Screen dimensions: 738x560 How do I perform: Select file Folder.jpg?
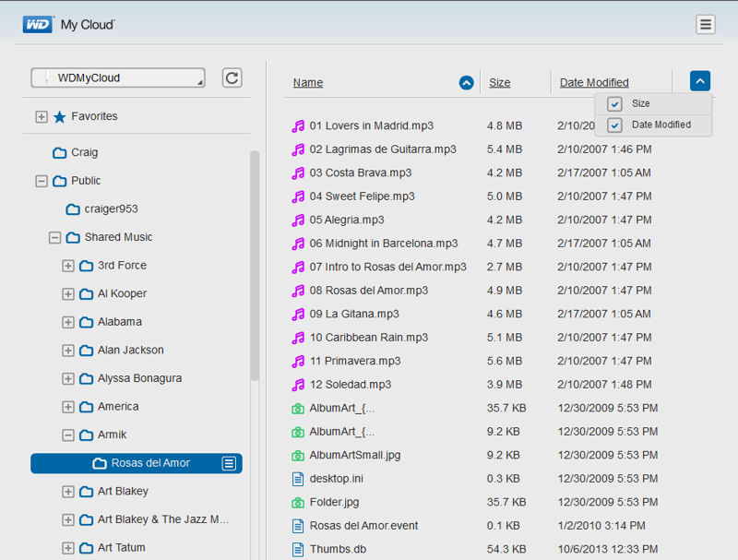point(334,502)
